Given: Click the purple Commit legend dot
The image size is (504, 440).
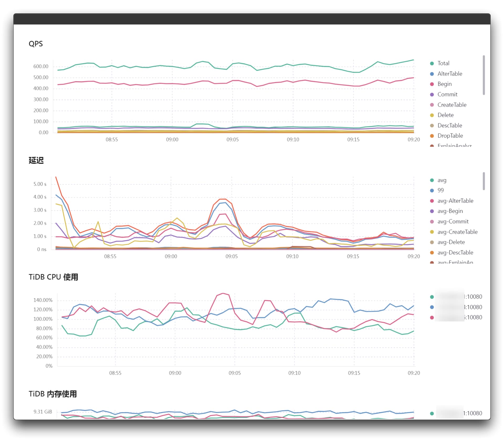Looking at the screenshot, I should 432,94.
